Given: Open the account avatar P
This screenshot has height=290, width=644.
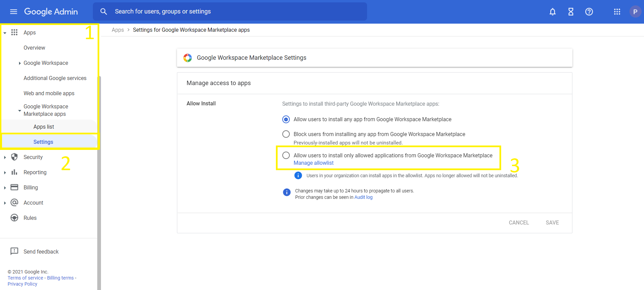Looking at the screenshot, I should 635,12.
